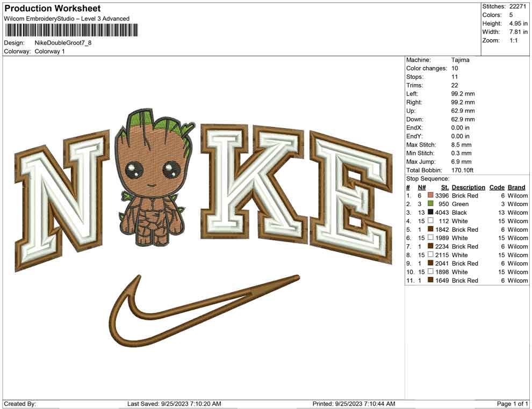Click the 'Right:' measurement value
The height and width of the screenshot is (409, 532).
coord(463,102)
